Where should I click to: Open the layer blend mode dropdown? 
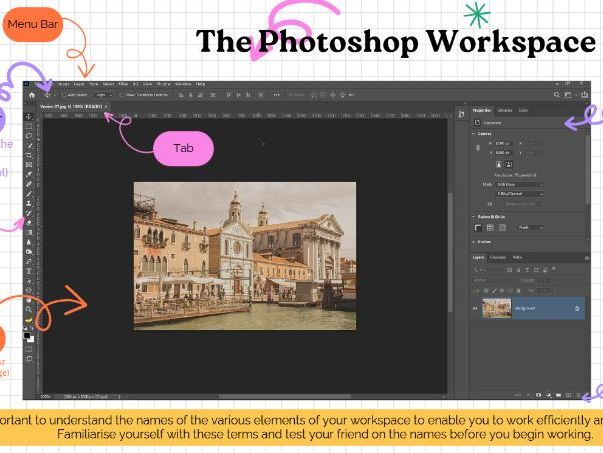click(x=495, y=281)
